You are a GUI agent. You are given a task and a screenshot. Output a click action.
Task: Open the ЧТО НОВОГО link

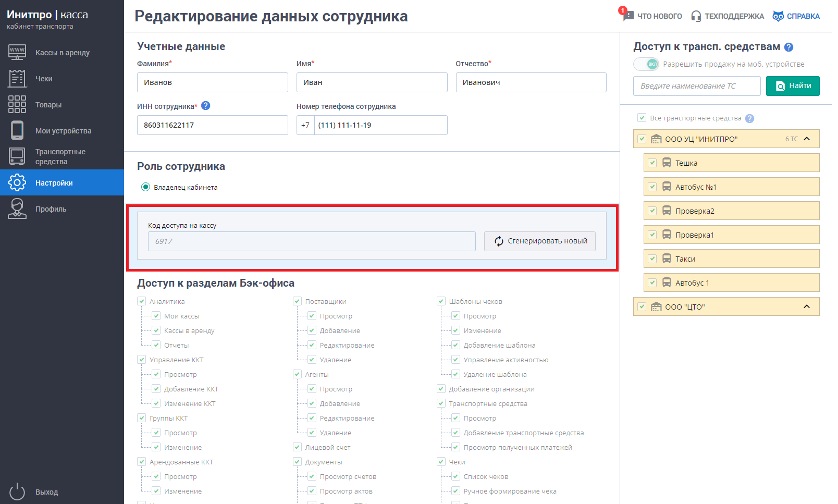[x=659, y=16]
